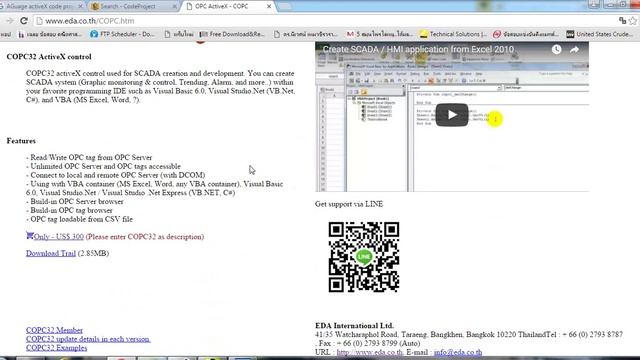This screenshot has height=360, width=640.
Task: Click the COPC32 ActiveX control heading
Action: [x=49, y=57]
